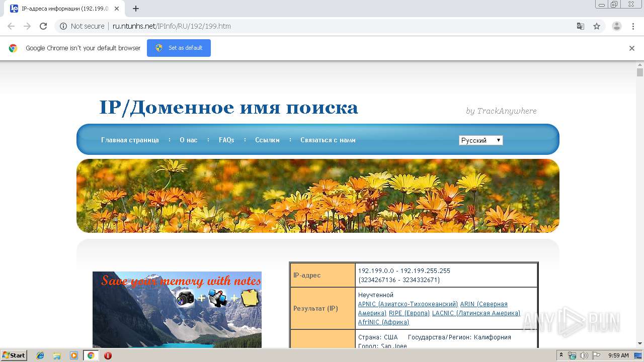Open Связаться с нами menu item
The width and height of the screenshot is (644, 362).
(328, 140)
